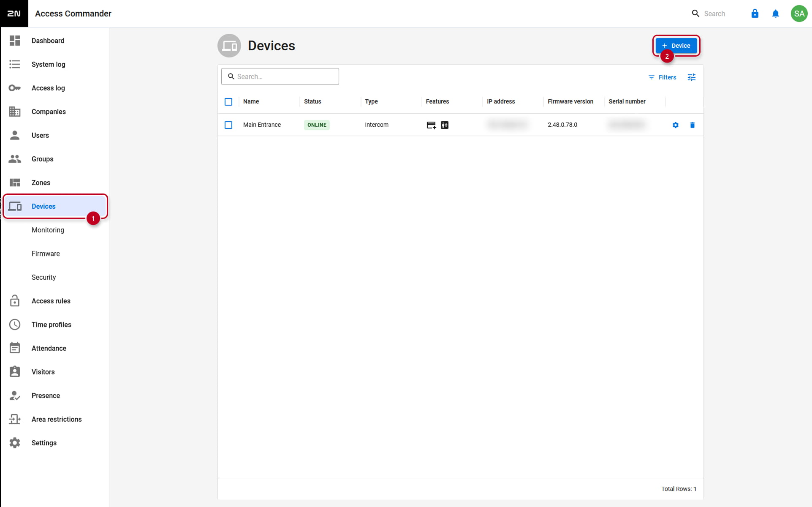Image resolution: width=812 pixels, height=507 pixels.
Task: Sort by the Name column header
Action: pos(251,102)
